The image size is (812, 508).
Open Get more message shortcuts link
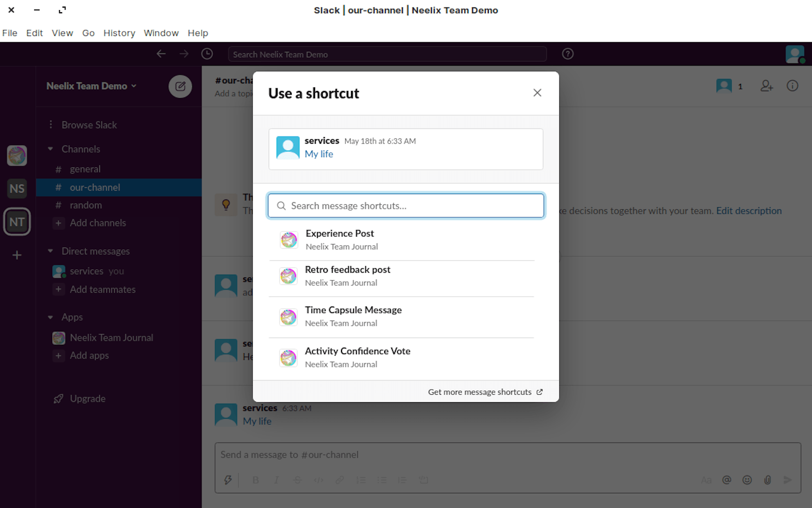pyautogui.click(x=485, y=392)
